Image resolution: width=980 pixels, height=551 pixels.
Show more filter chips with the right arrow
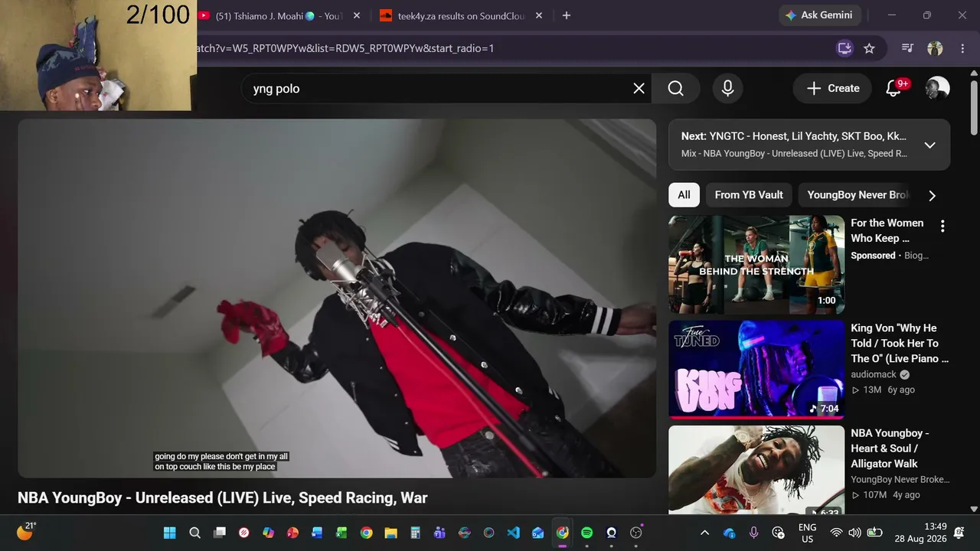932,195
